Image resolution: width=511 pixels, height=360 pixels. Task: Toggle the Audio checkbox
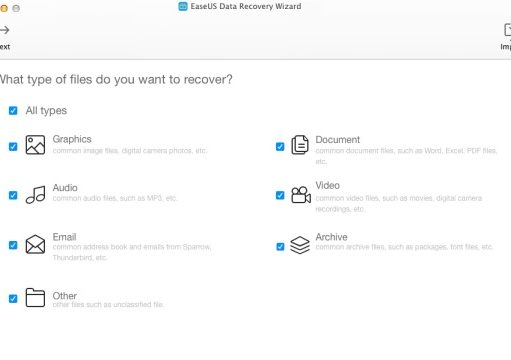[13, 195]
